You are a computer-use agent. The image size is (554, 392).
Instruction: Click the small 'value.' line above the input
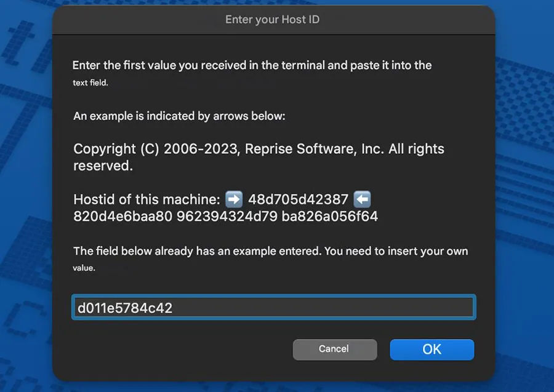[x=84, y=268]
